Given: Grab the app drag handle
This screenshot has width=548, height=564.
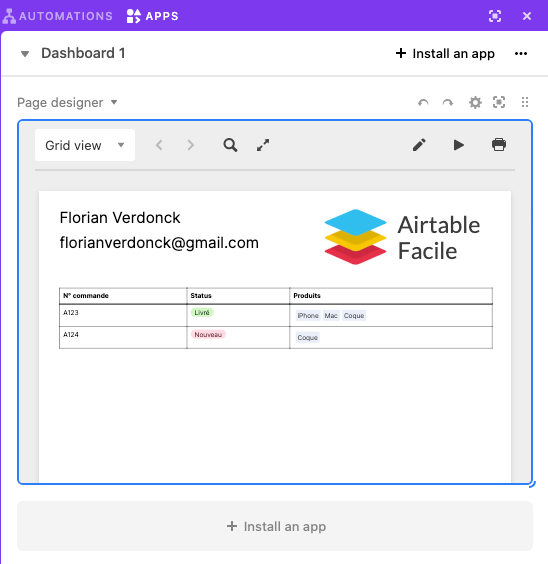Looking at the screenshot, I should (x=525, y=103).
